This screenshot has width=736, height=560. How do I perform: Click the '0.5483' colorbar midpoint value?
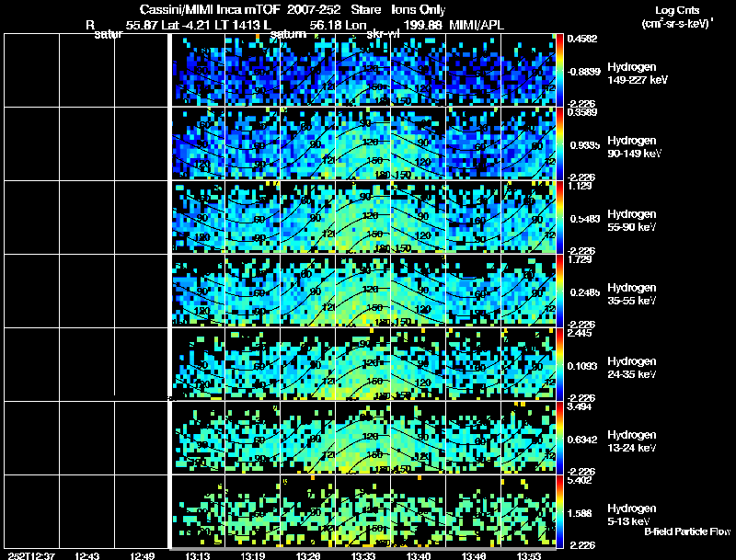coord(585,219)
